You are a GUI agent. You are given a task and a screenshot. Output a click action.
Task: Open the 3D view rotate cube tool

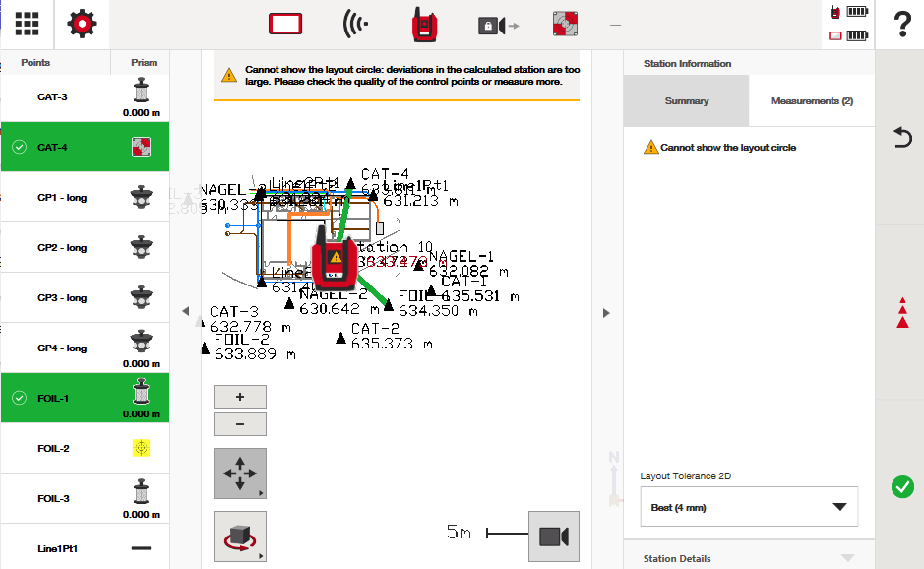[x=239, y=537]
